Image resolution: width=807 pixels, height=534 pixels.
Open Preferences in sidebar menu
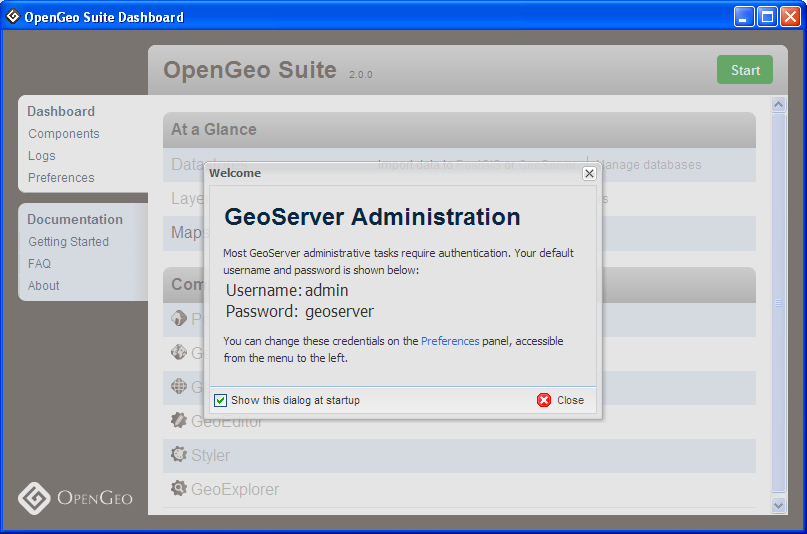point(61,178)
